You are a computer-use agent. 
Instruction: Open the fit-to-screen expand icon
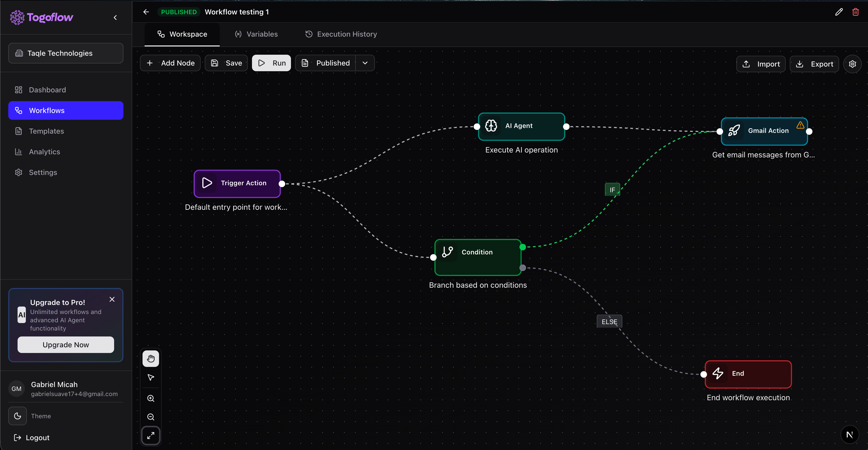click(x=151, y=436)
